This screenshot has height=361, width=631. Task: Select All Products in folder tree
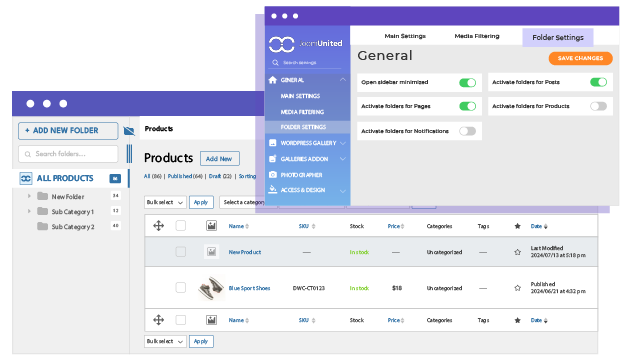coord(70,178)
